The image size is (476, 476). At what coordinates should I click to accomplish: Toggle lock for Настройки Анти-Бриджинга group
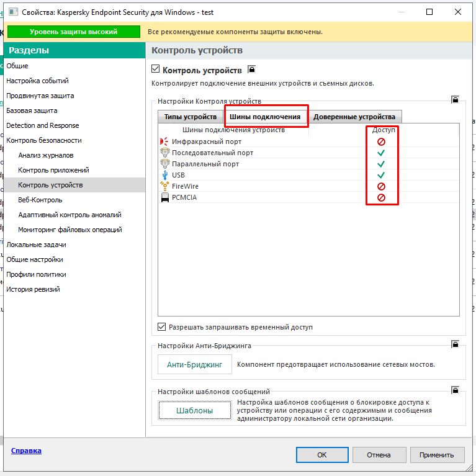(455, 344)
